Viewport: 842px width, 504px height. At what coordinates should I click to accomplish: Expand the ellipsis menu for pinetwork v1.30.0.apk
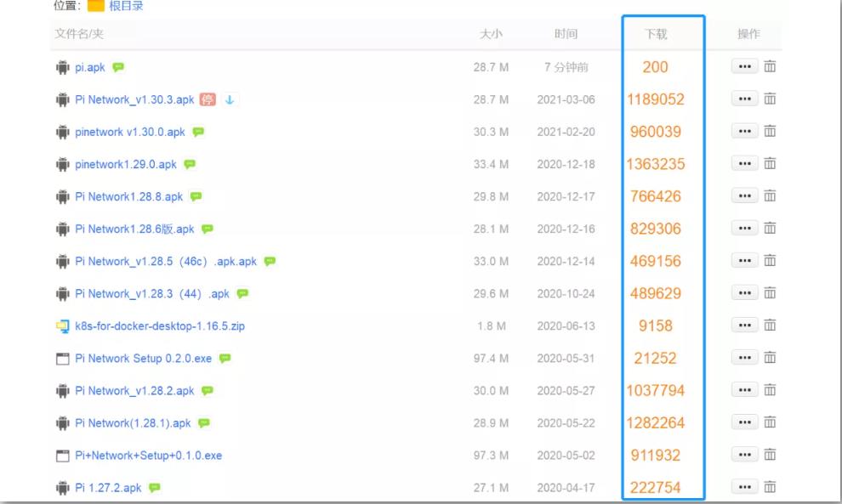point(745,131)
